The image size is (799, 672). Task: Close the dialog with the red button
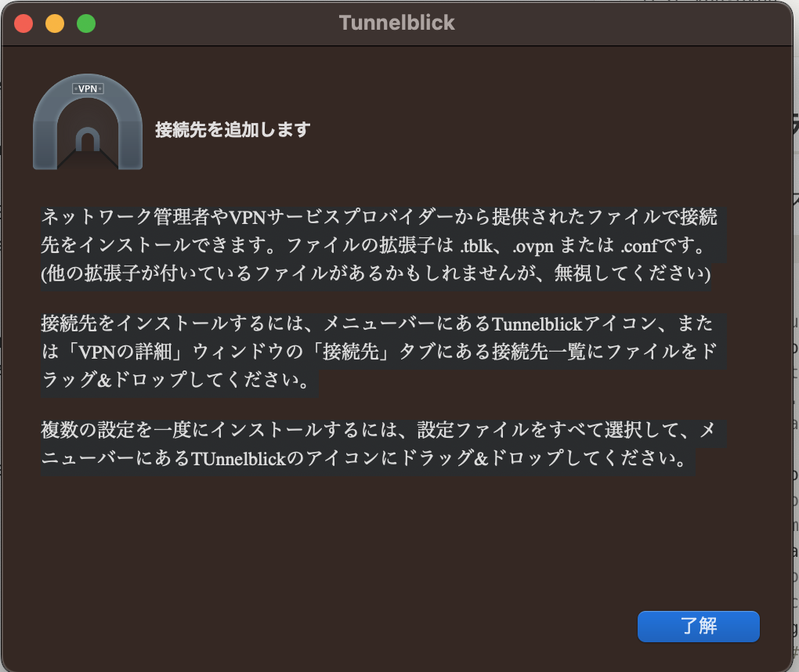(23, 23)
